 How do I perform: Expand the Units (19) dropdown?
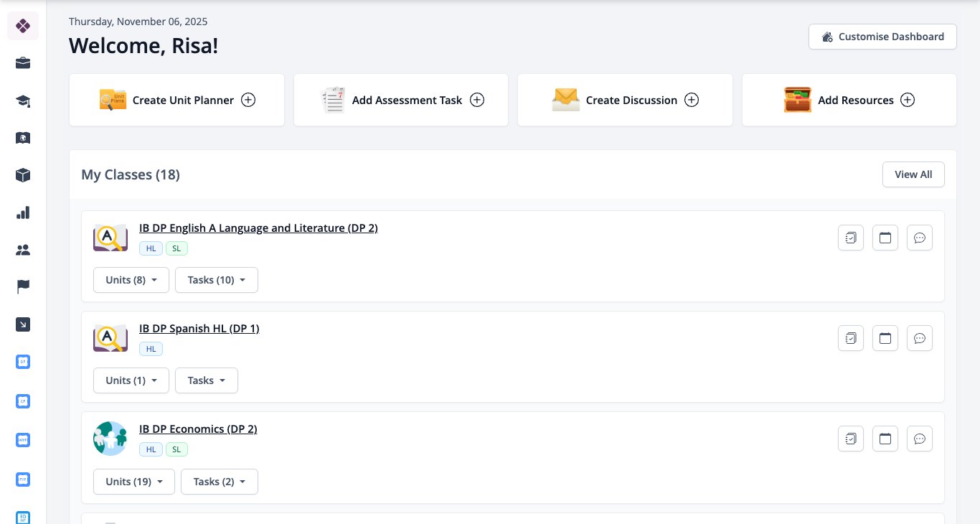click(x=134, y=482)
